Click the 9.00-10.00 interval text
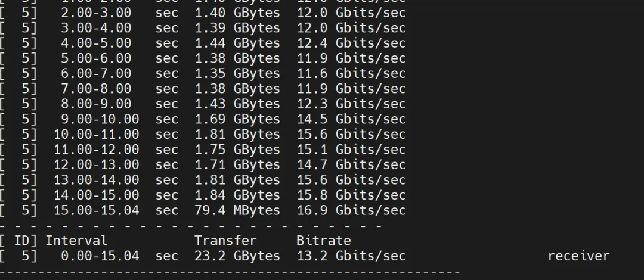The image size is (644, 280). click(100, 120)
